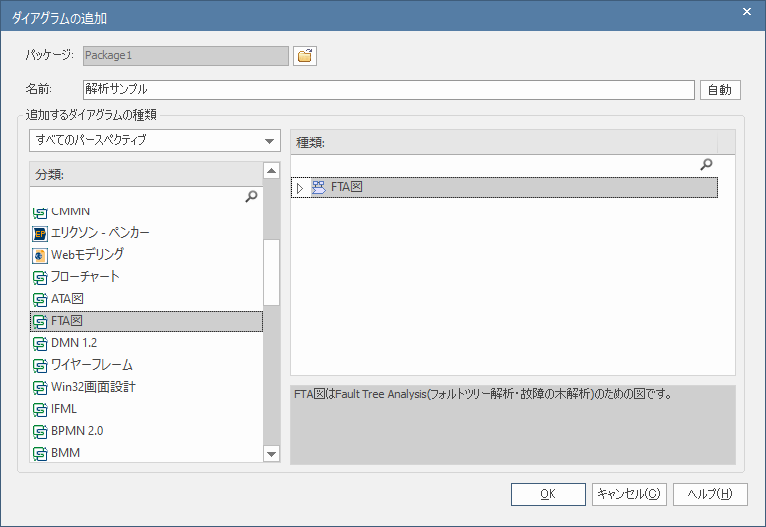The image size is (766, 527).
Task: Click the search magnifier in 種類 list
Action: (706, 165)
